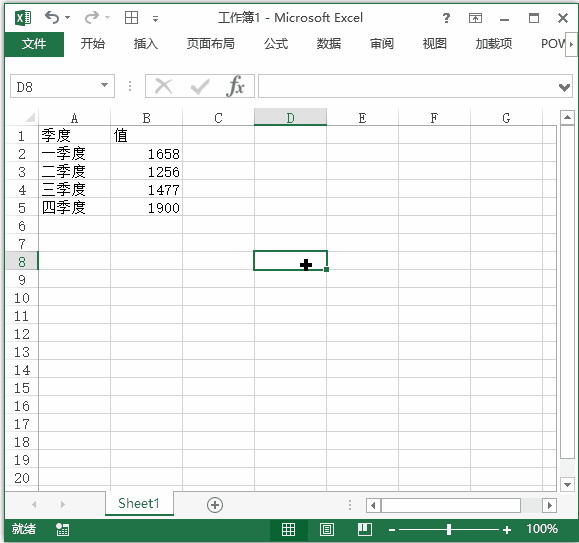Zoom in with the plus button
Image resolution: width=579 pixels, height=543 pixels.
[507, 530]
